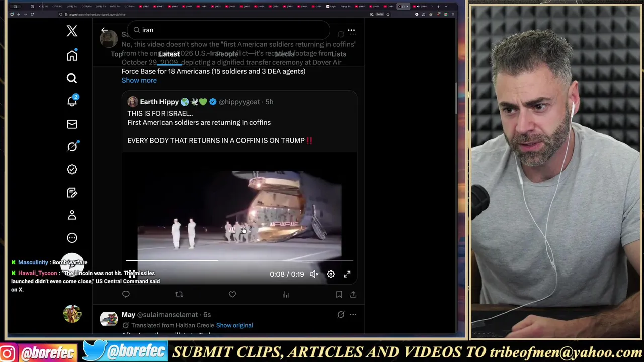Open Explore magnifier in X sidebar

point(72,78)
